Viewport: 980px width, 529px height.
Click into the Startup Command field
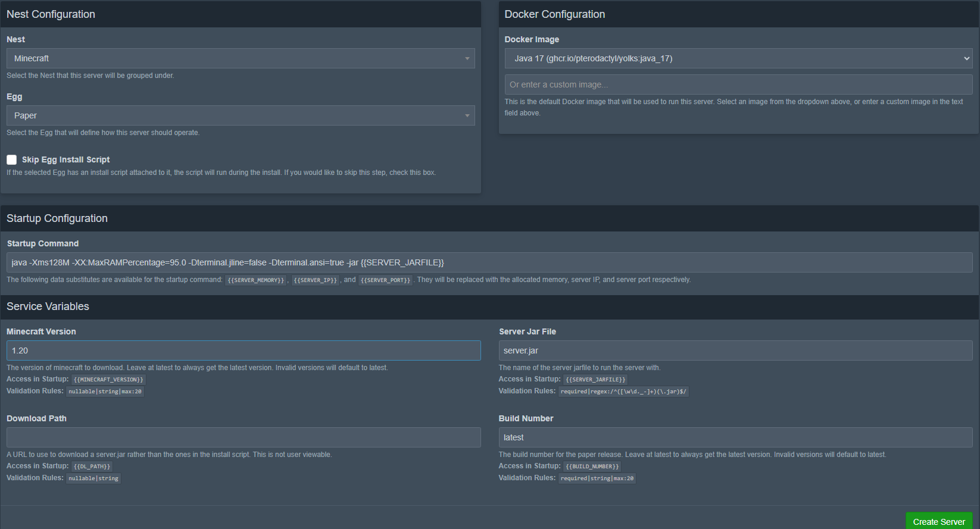click(489, 262)
